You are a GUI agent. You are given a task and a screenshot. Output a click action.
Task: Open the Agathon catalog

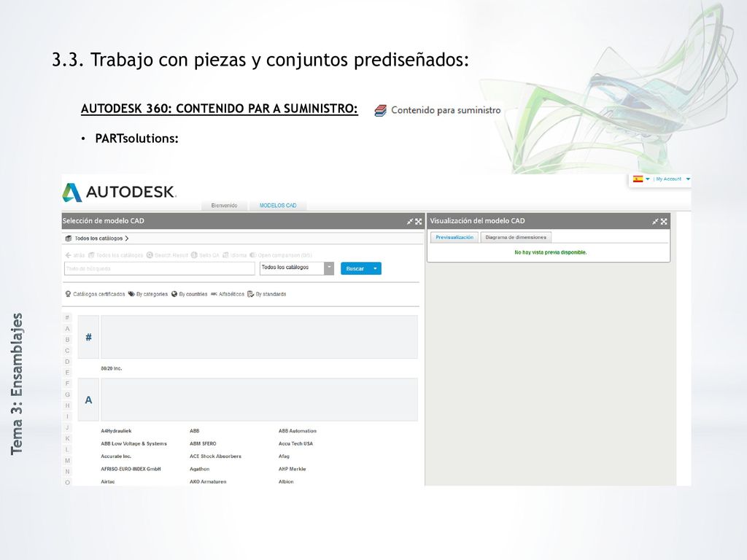click(x=200, y=469)
